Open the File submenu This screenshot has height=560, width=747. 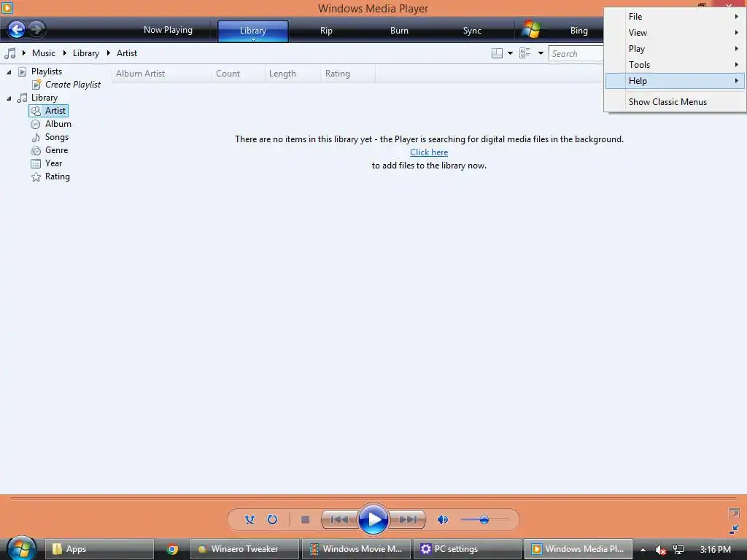[x=675, y=17]
